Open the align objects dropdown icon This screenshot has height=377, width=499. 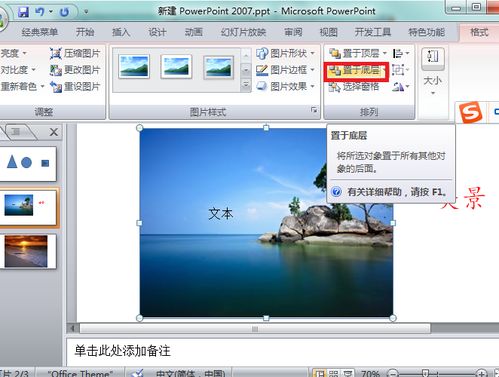pyautogui.click(x=401, y=53)
